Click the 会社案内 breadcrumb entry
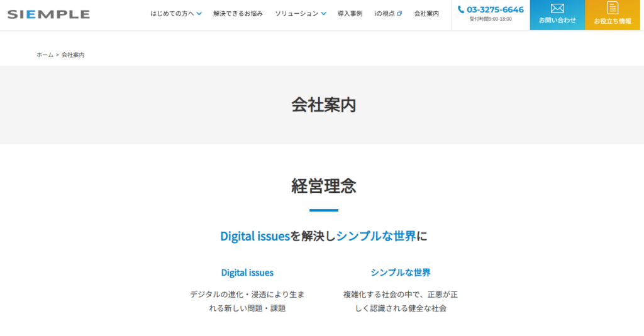Screen dimensions: 644x336 (x=73, y=55)
